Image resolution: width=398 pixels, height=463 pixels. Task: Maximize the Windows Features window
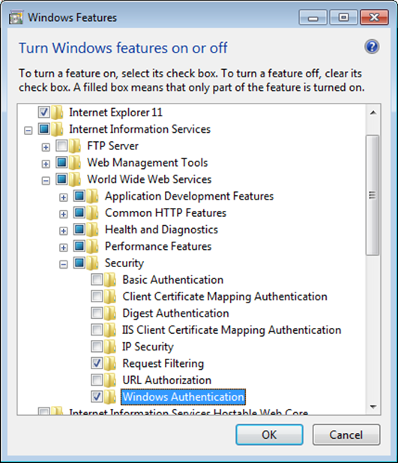tap(343, 18)
